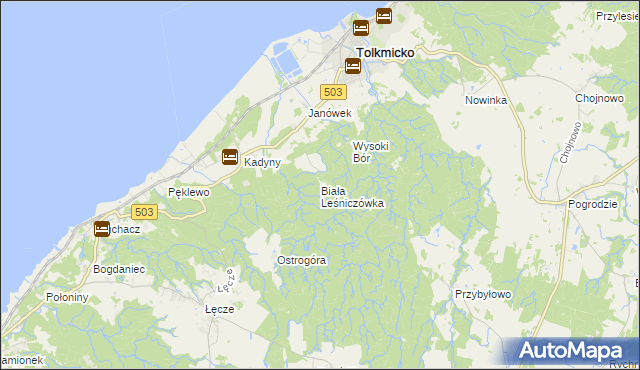
Task: Click the hotel icon at Suchacz
Action: (x=102, y=228)
